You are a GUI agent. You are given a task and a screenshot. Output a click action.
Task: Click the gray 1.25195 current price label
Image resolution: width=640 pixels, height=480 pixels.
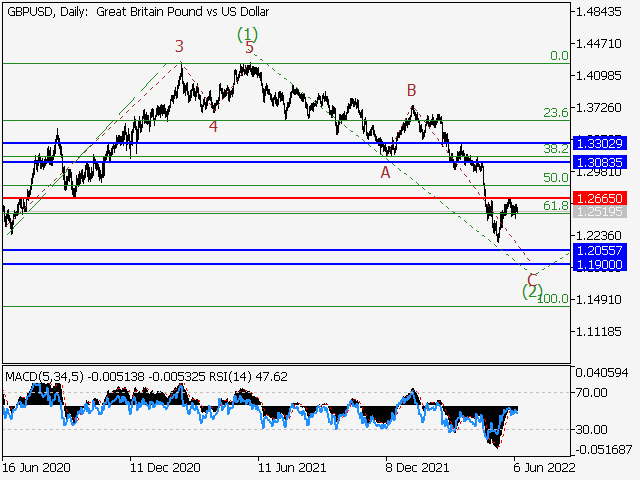click(x=600, y=211)
